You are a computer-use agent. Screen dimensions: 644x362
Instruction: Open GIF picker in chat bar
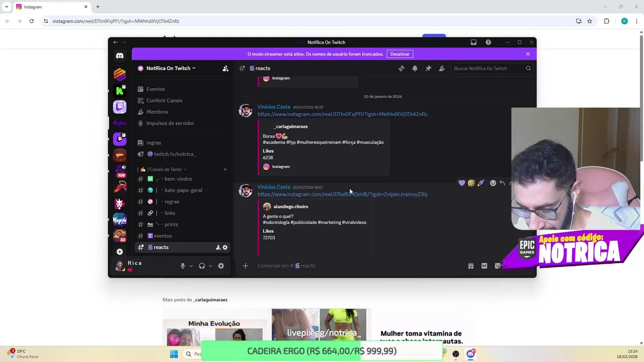(x=484, y=266)
